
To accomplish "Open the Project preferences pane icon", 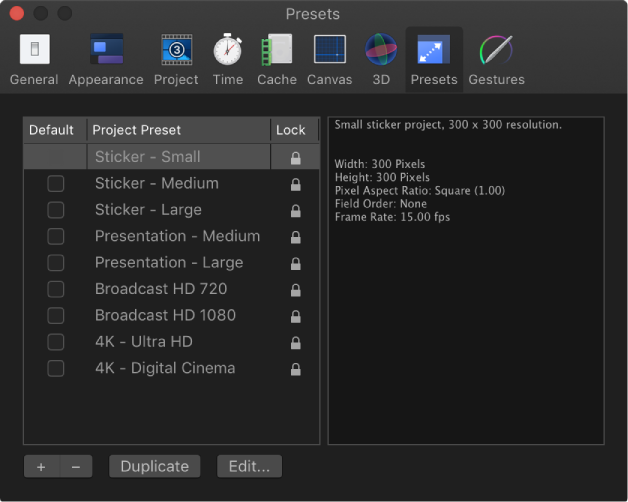I will [177, 49].
